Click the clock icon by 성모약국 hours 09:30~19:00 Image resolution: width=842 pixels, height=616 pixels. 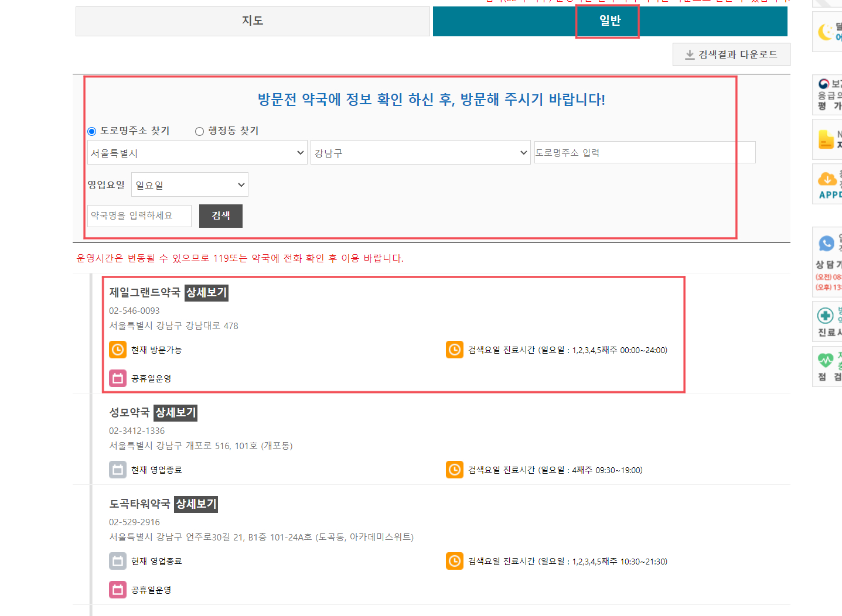[x=455, y=470]
